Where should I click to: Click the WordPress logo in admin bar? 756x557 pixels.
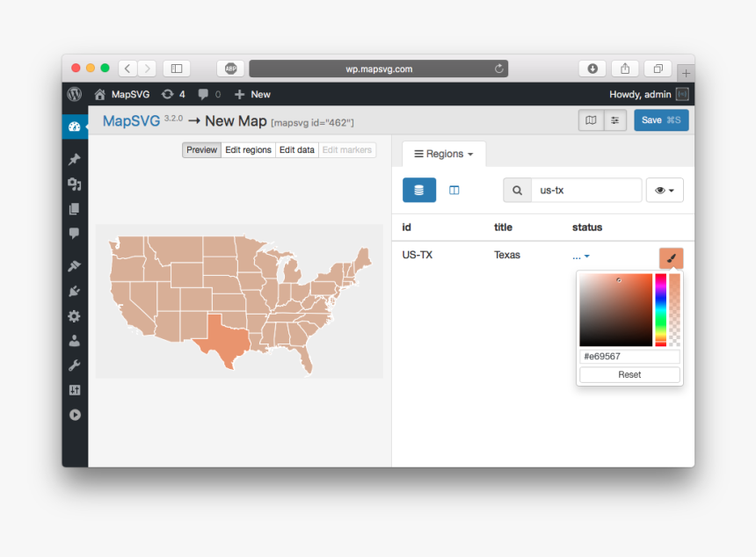(x=74, y=94)
